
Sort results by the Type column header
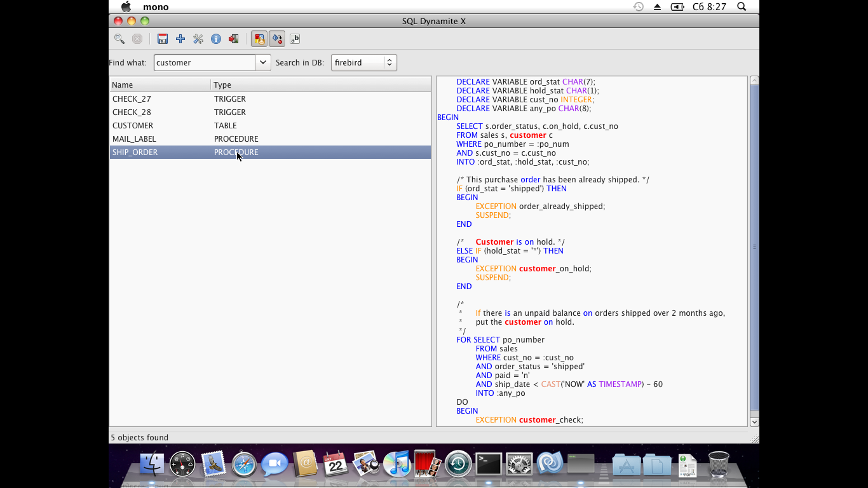pos(320,85)
